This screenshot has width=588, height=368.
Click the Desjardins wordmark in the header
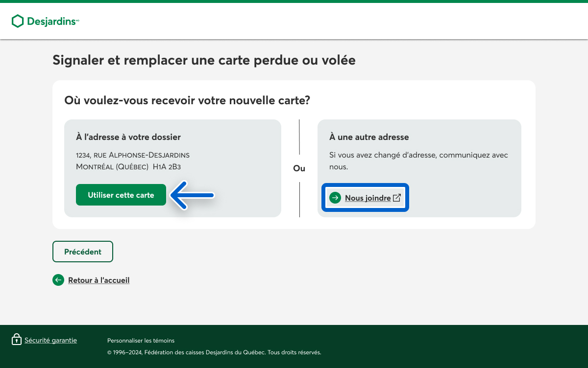(x=51, y=21)
